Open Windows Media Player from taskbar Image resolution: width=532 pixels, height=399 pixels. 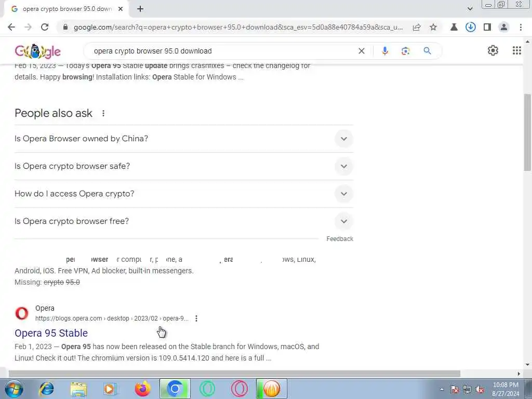(110, 389)
